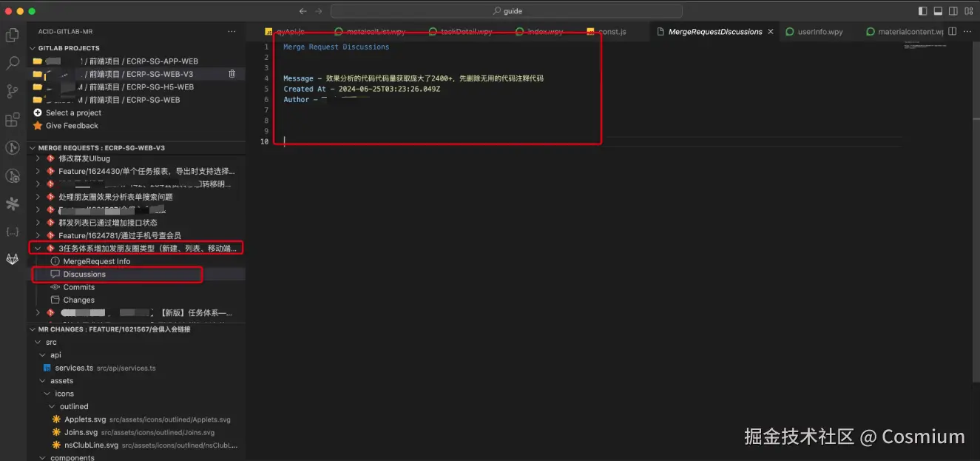The height and width of the screenshot is (461, 980).
Task: Click Select a project
Action: click(73, 112)
